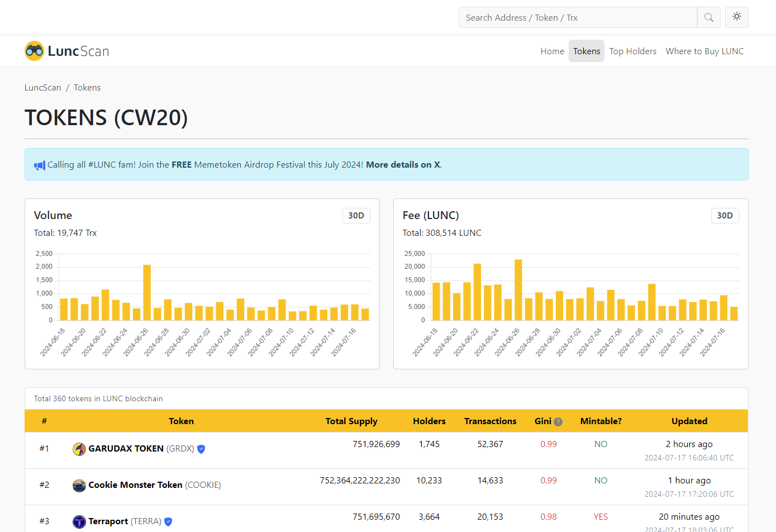Click the verified badge next to Terraport
The image size is (776, 532).
[x=168, y=522]
